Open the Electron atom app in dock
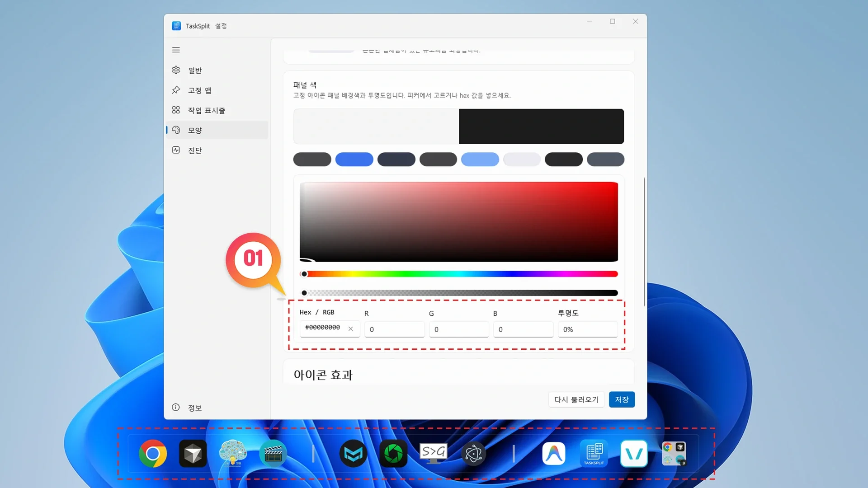868x488 pixels. (473, 454)
